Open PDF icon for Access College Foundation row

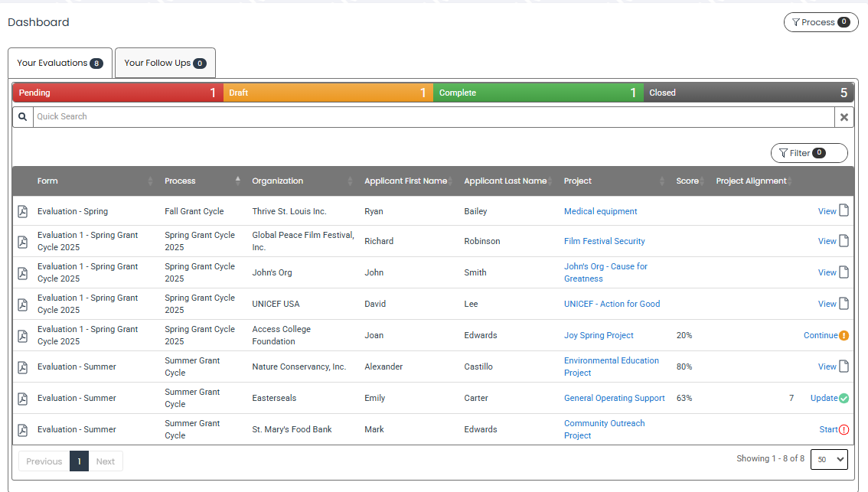tap(23, 336)
